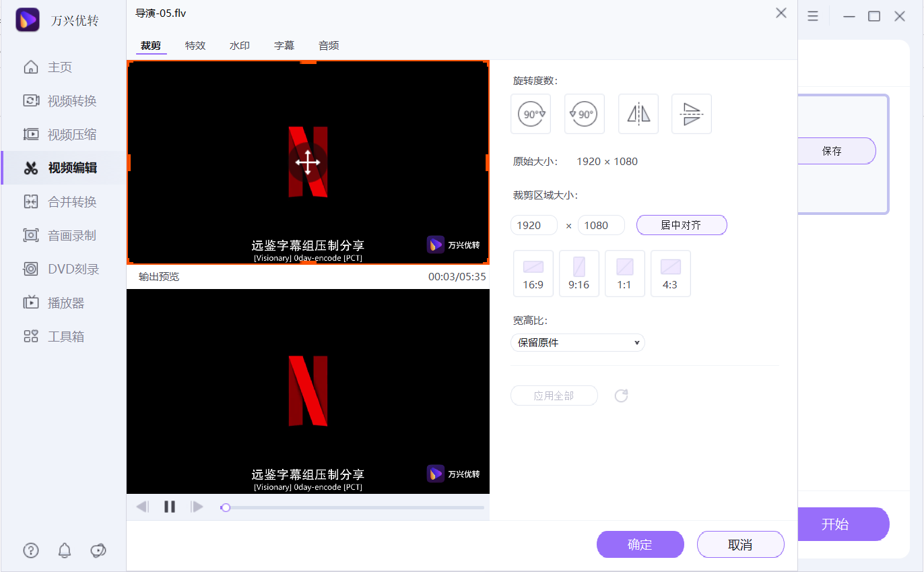924x572 pixels.
Task: Click the 居中对齐 button
Action: pyautogui.click(x=682, y=225)
